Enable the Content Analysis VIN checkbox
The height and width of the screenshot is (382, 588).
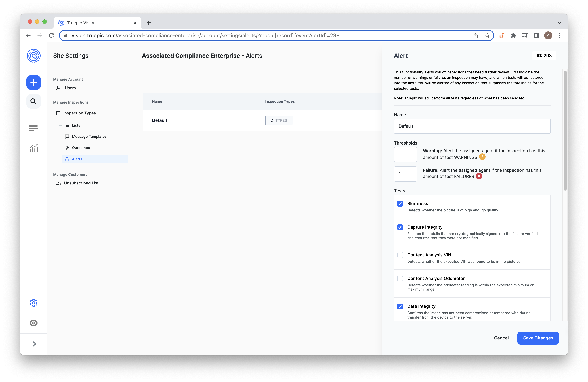(400, 255)
